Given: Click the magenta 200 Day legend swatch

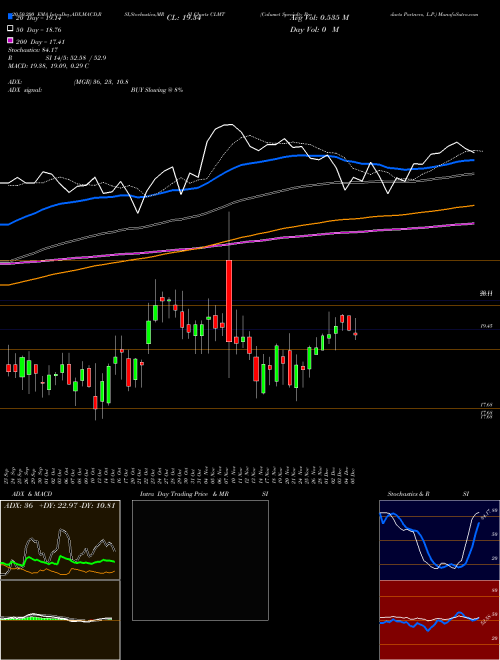Looking at the screenshot, I should click(10, 41).
